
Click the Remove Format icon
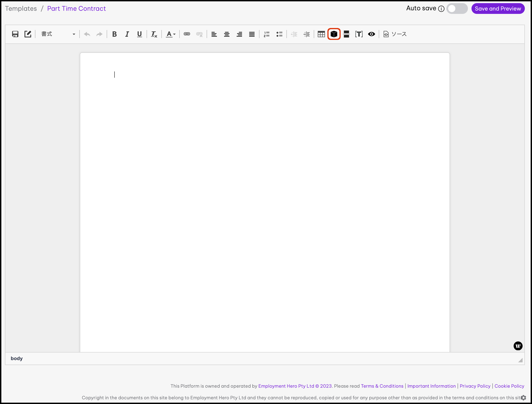point(154,34)
